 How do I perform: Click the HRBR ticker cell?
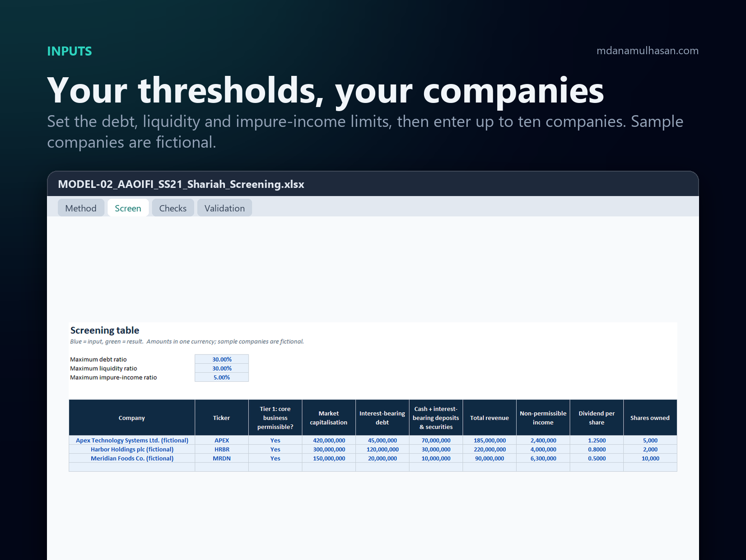click(222, 449)
